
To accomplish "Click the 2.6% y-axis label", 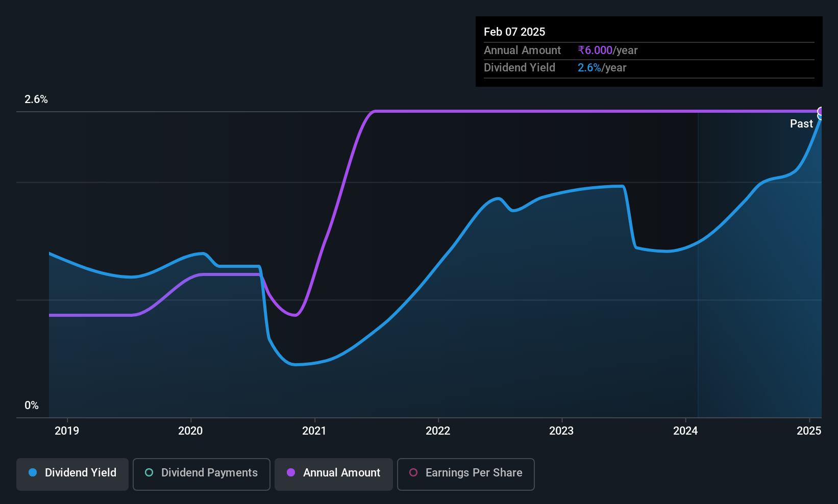I will pyautogui.click(x=36, y=99).
